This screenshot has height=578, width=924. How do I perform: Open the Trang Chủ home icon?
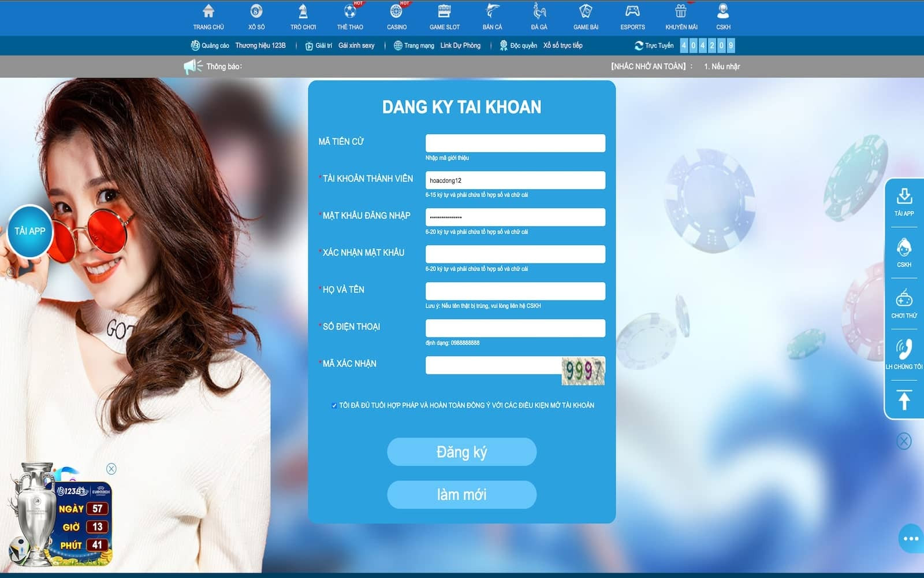coord(208,12)
